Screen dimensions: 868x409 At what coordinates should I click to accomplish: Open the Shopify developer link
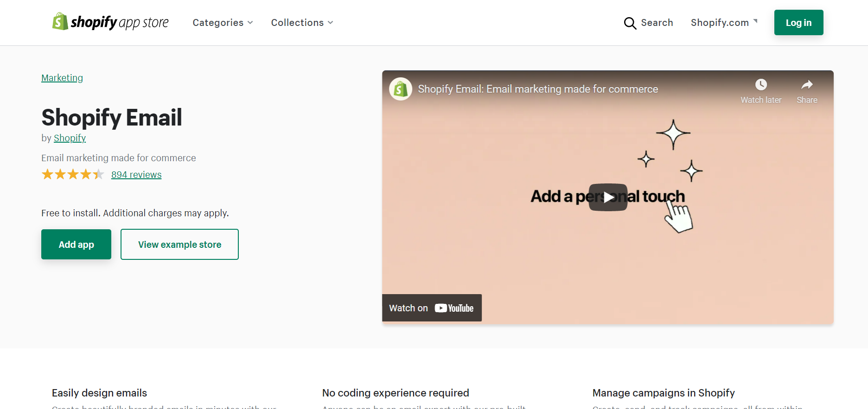(70, 138)
